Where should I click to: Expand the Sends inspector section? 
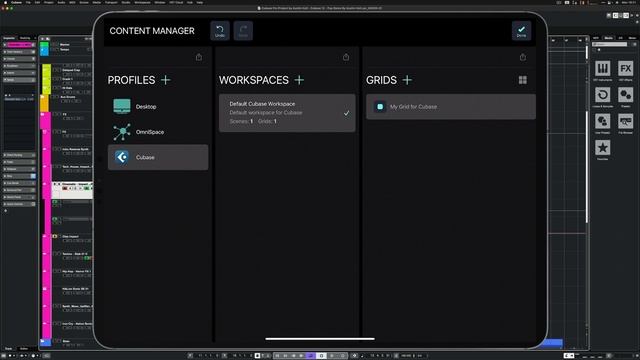tap(19, 80)
